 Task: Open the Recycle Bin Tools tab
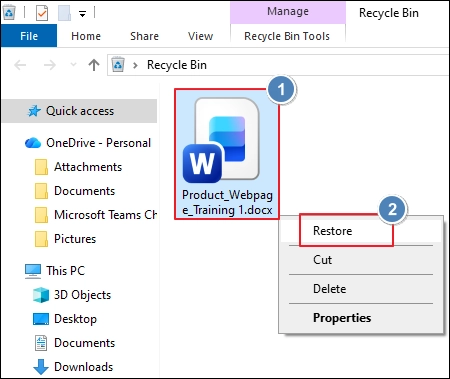tap(287, 36)
